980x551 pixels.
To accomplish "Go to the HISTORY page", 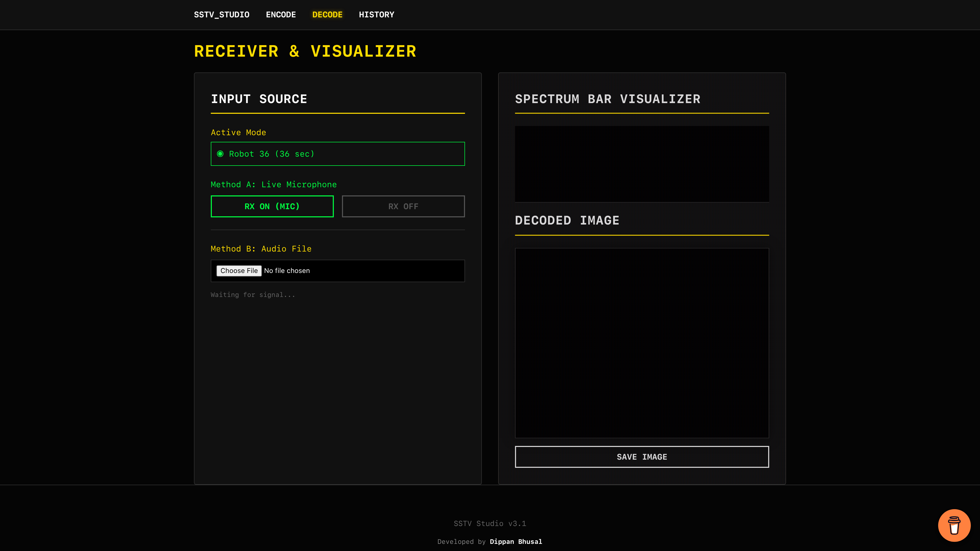I will pos(376,15).
